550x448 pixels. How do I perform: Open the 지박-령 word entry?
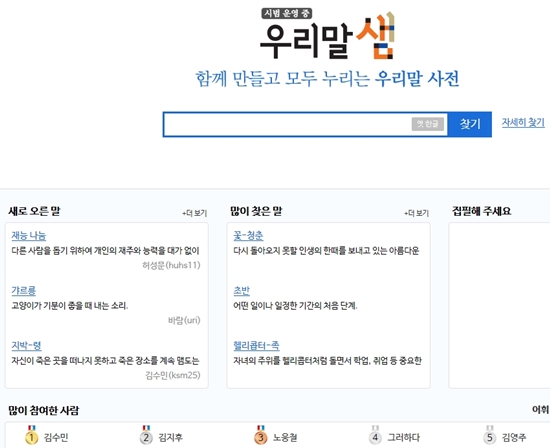coord(26,346)
